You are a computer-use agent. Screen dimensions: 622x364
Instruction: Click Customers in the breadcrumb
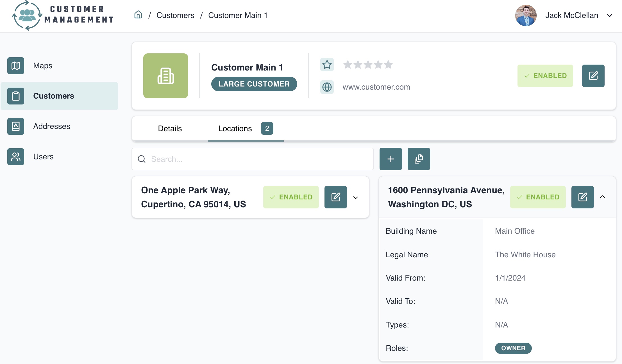coord(175,15)
